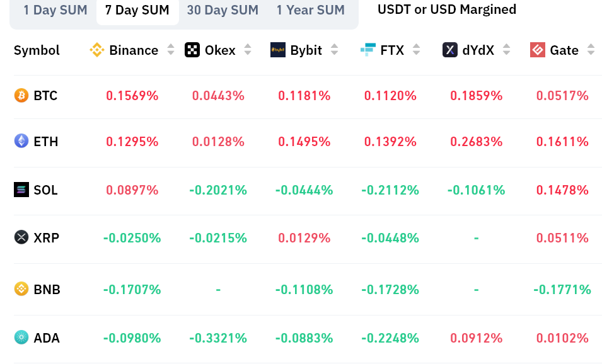The height and width of the screenshot is (364, 602).
Task: Click the Cardano ADA coin icon
Action: point(21,338)
